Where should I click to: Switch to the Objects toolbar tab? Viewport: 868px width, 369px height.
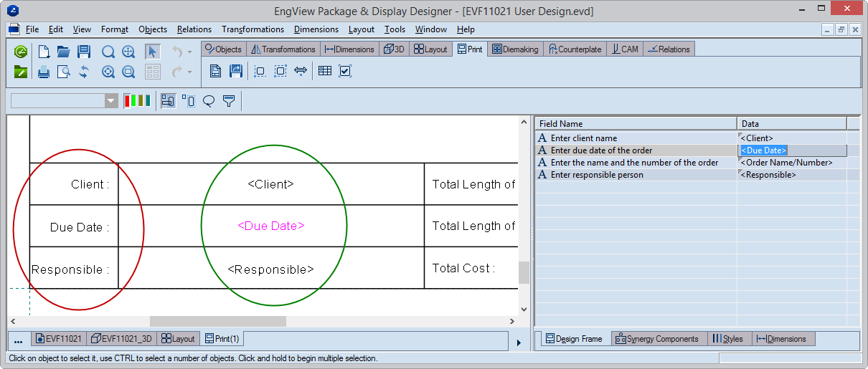pyautogui.click(x=223, y=49)
